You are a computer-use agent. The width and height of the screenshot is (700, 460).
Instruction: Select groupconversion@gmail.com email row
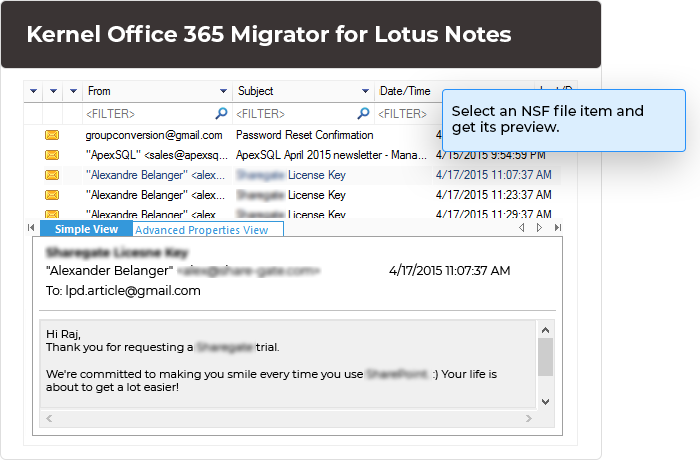coord(154,135)
